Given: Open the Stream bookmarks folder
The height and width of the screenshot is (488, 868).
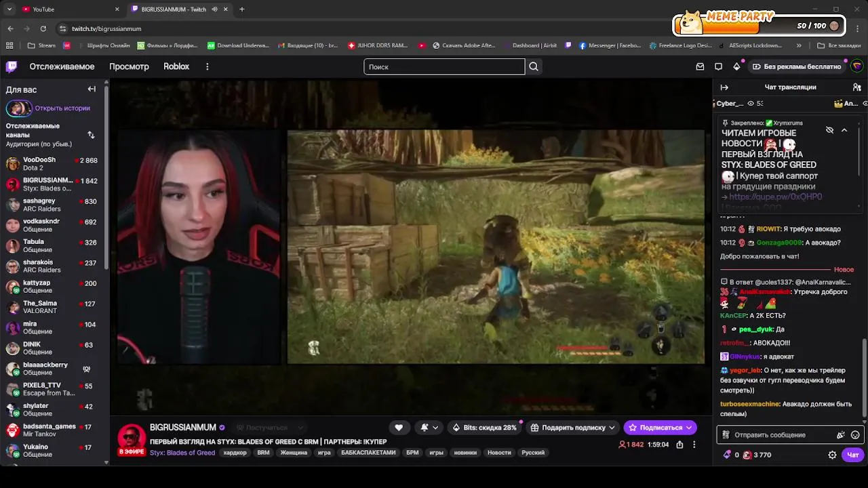Looking at the screenshot, I should tap(42, 45).
